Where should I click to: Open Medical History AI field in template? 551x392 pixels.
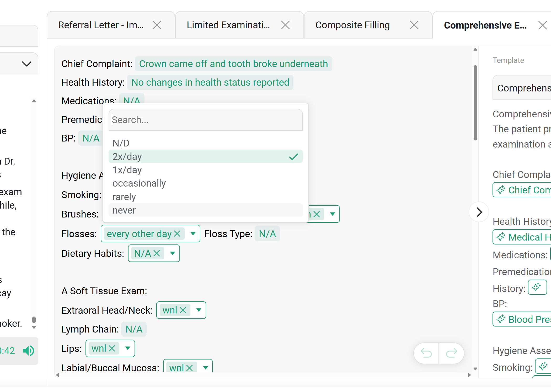522,237
